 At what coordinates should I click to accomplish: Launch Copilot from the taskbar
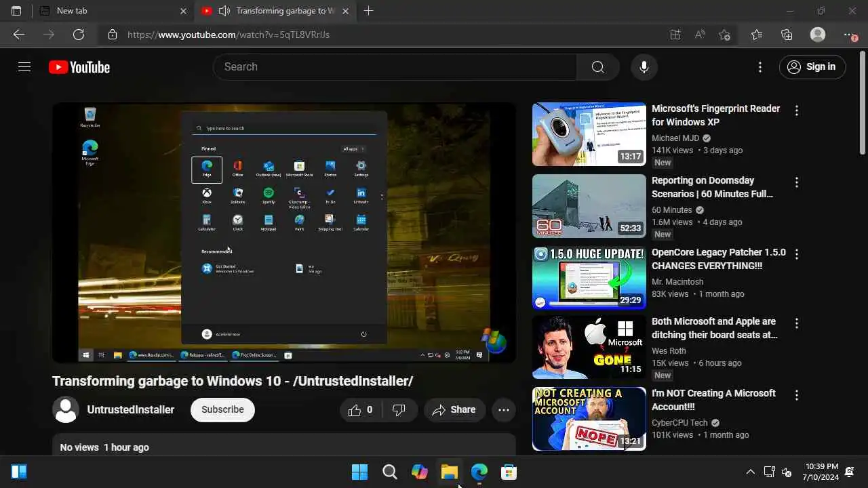coord(420,472)
